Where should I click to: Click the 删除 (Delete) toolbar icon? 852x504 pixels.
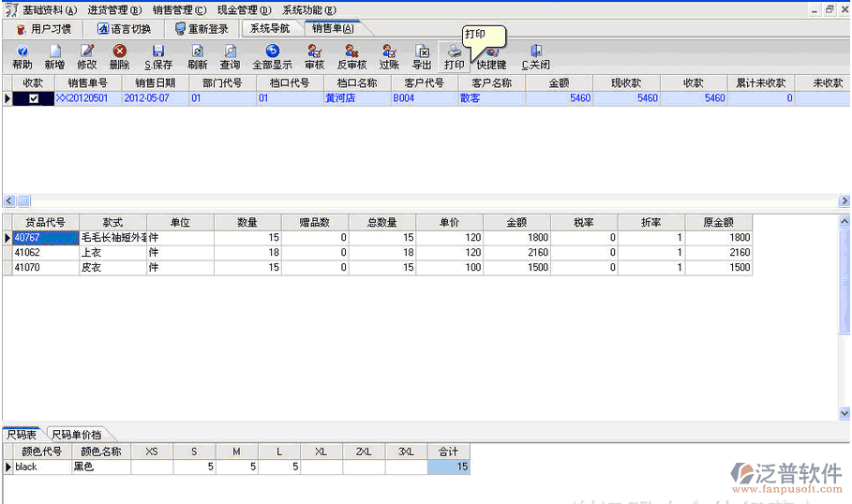point(119,57)
